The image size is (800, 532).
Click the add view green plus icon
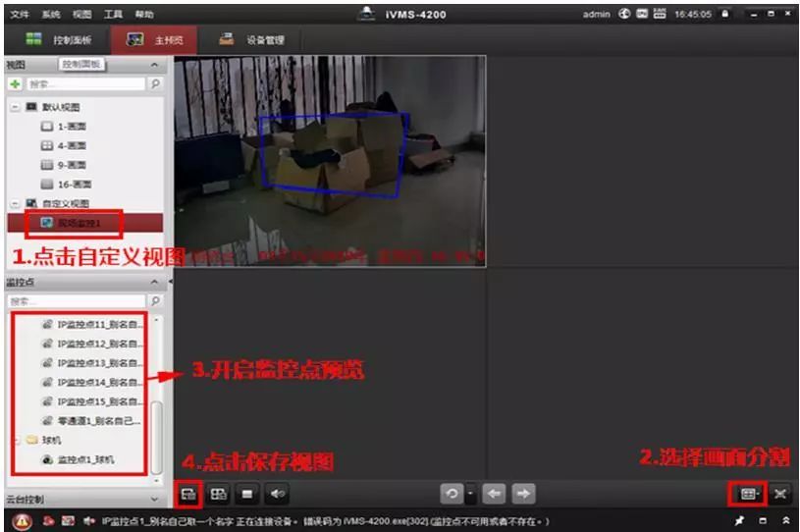click(x=15, y=85)
